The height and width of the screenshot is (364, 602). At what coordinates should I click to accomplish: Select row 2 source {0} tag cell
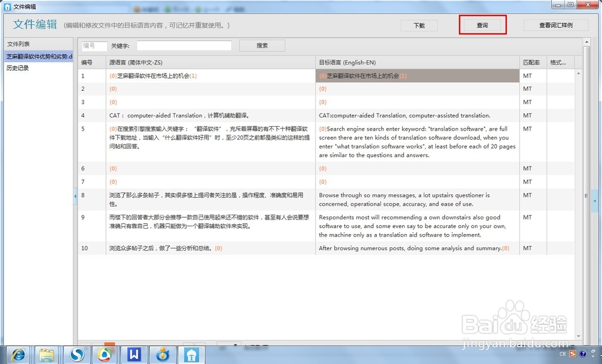click(x=211, y=89)
